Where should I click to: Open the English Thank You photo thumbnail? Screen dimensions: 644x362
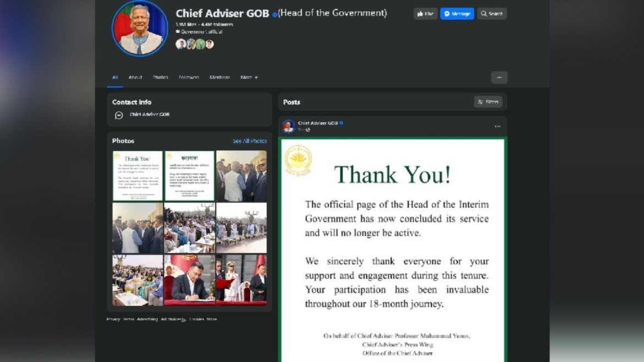[x=138, y=175]
